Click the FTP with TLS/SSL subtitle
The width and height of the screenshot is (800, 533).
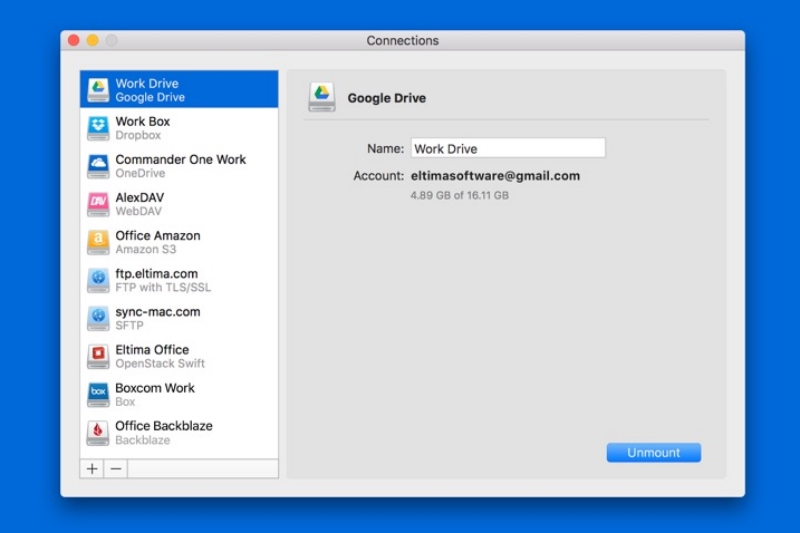[x=163, y=287]
